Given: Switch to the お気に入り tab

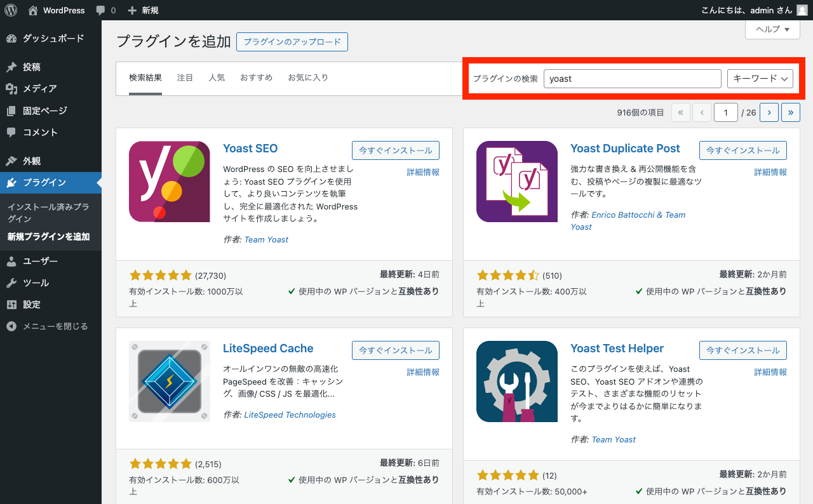Looking at the screenshot, I should click(x=308, y=78).
